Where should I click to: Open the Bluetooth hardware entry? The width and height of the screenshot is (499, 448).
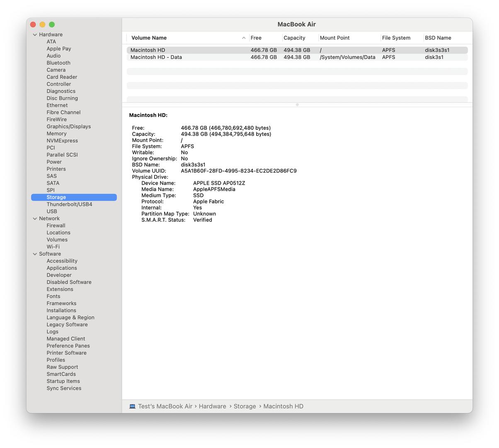pos(58,63)
